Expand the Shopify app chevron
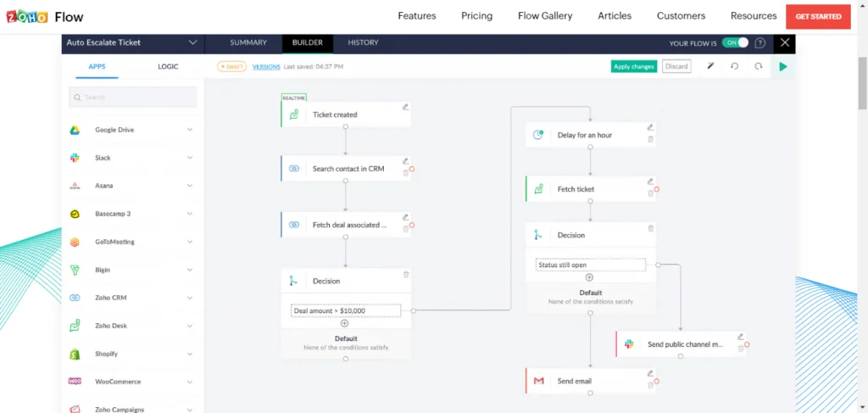The height and width of the screenshot is (413, 868). click(190, 354)
